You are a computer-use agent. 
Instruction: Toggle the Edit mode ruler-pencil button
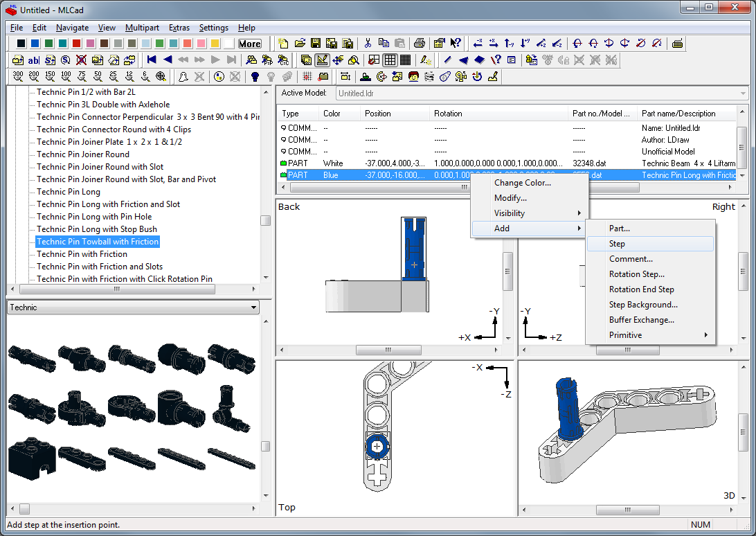322,60
